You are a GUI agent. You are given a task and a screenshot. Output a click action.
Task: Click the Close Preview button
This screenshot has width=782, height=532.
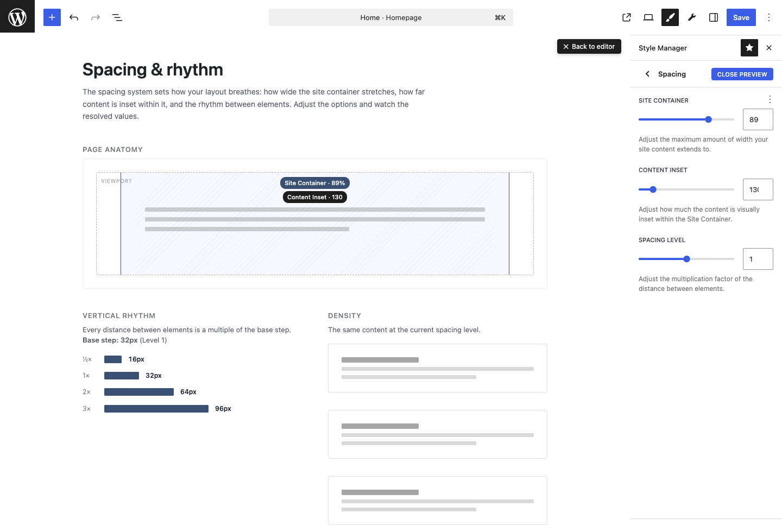742,74
